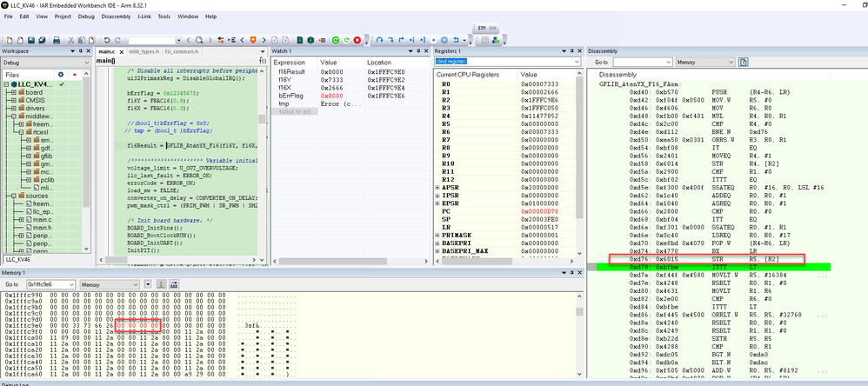
Task: Click Download and Debug green icon
Action: point(336,40)
